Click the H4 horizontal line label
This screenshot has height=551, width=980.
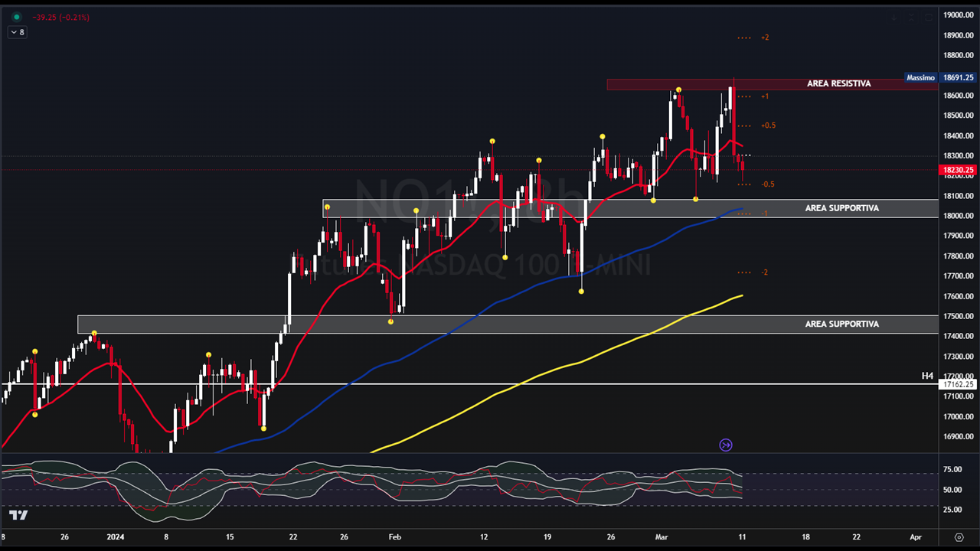pos(927,376)
